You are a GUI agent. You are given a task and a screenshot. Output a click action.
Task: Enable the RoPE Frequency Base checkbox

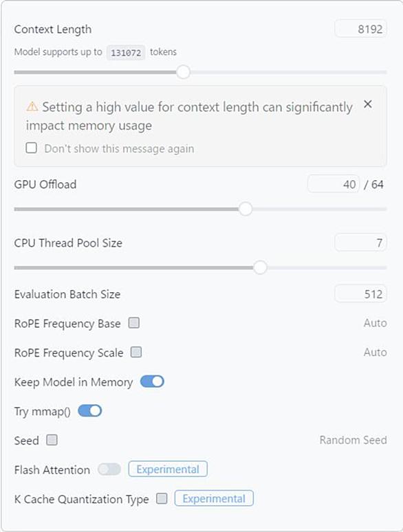[134, 322]
